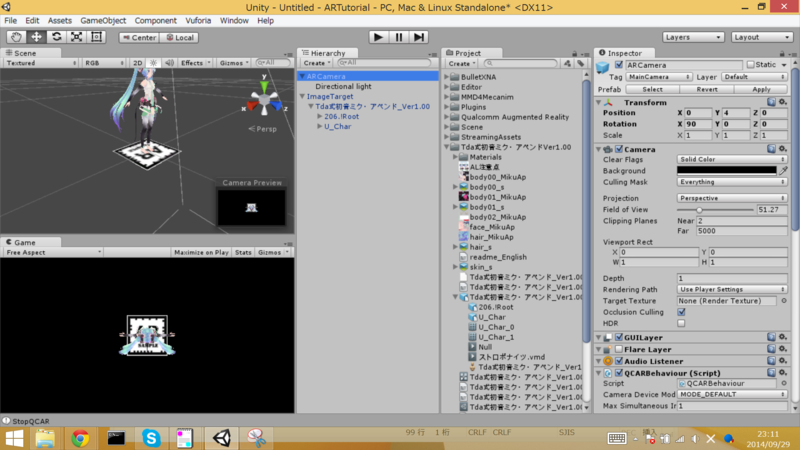This screenshot has width=800, height=450.
Task: Open the Tag MainCamera dropdown
Action: tap(659, 77)
